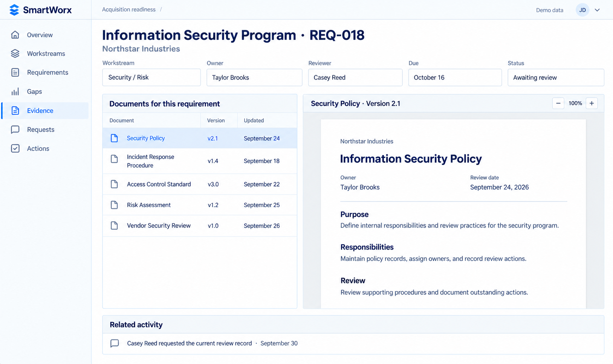Click version v1.4 cell
Image resolution: width=613 pixels, height=364 pixels.
coord(213,161)
